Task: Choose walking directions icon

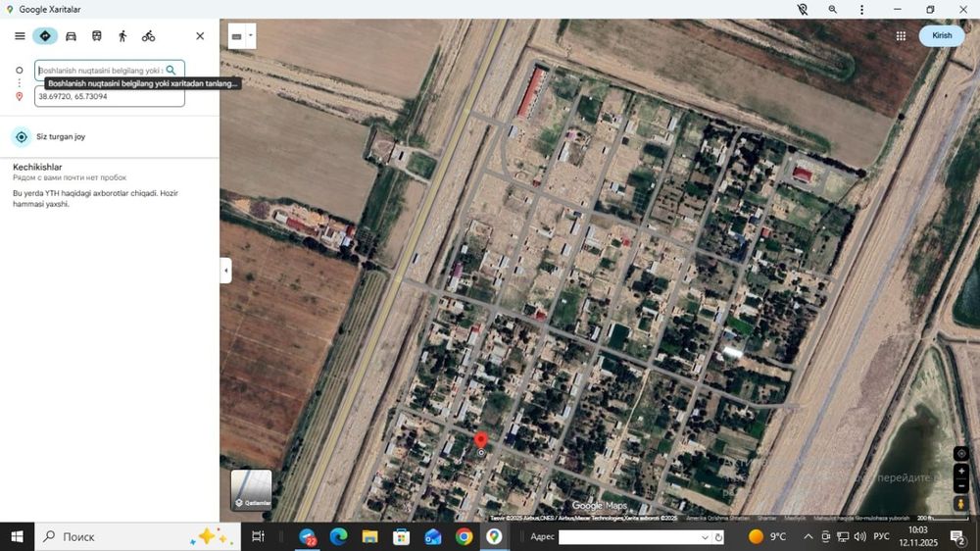Action: (122, 36)
